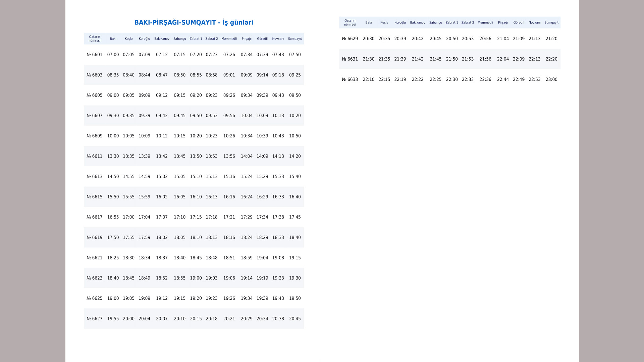Select train № 6607 row label
This screenshot has height=362, width=644.
(95, 116)
